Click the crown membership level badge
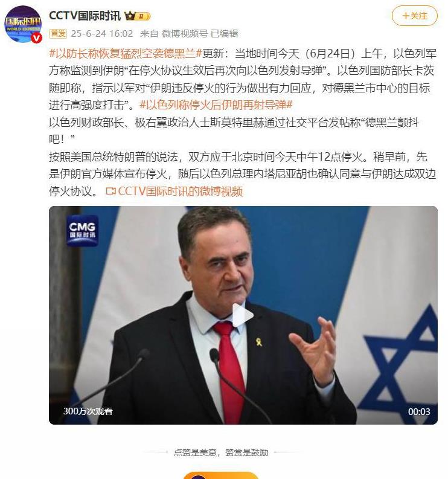The height and width of the screenshot is (479, 448). (137, 16)
